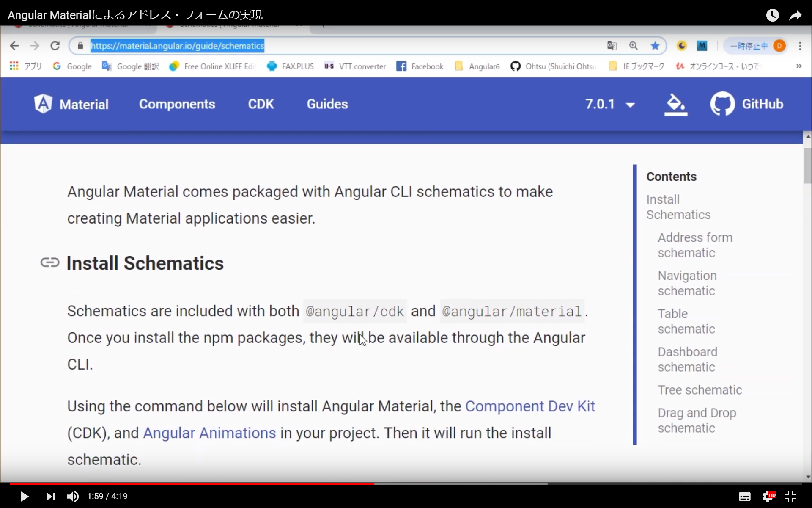Show more bookmarks chevron
This screenshot has width=812, height=508.
pos(799,66)
